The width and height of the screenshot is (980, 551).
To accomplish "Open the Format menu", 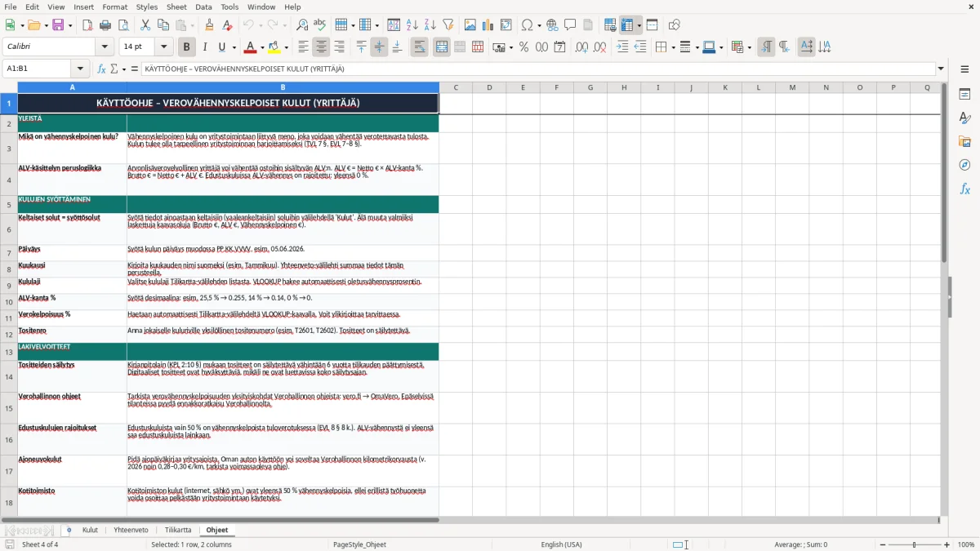I will pos(114,7).
